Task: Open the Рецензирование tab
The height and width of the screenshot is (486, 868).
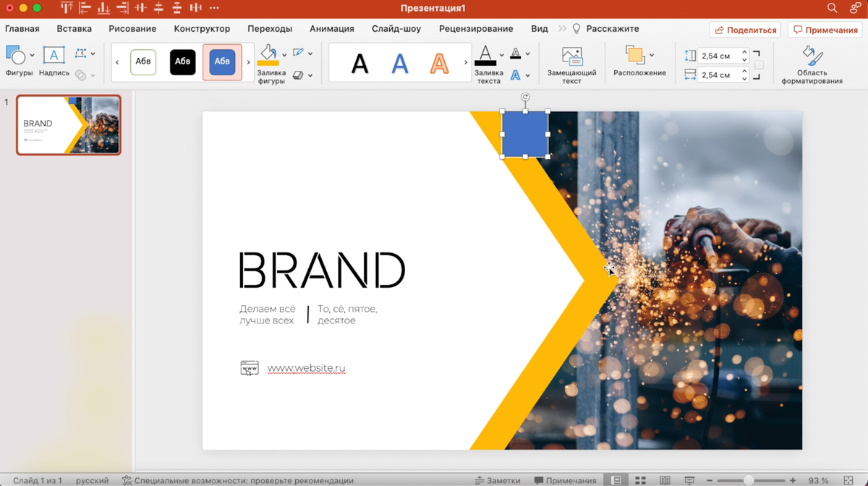Action: click(476, 29)
